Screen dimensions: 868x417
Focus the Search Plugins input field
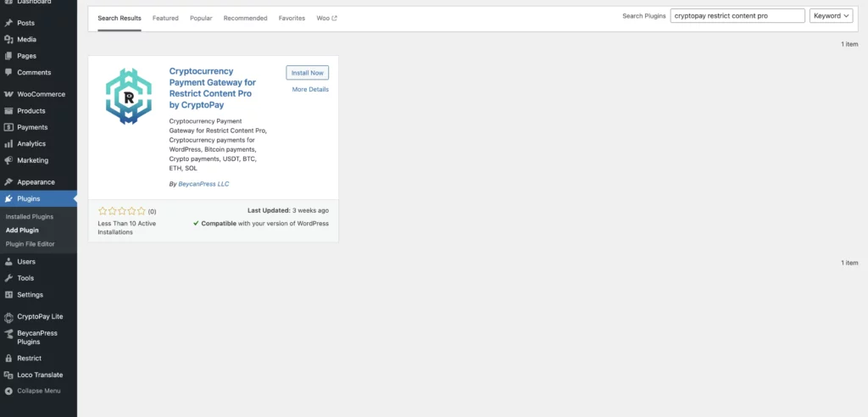point(737,16)
